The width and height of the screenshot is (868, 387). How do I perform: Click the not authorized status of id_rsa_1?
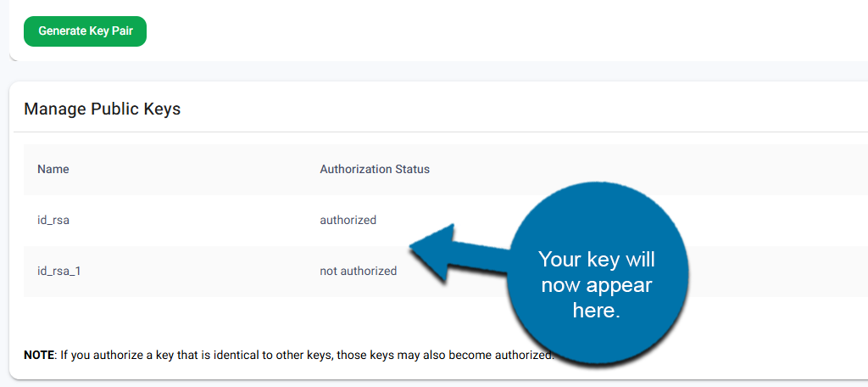coord(358,271)
